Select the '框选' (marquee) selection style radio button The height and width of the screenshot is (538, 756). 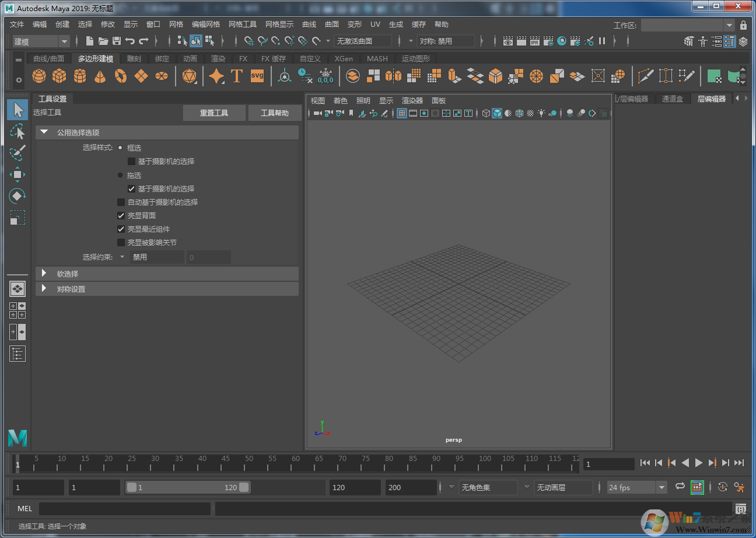tap(121, 148)
